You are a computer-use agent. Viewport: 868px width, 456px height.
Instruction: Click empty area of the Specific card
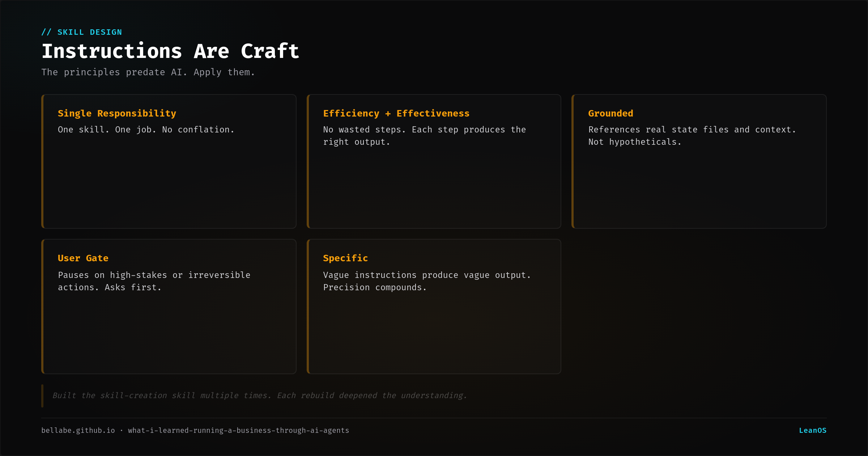tap(434, 333)
